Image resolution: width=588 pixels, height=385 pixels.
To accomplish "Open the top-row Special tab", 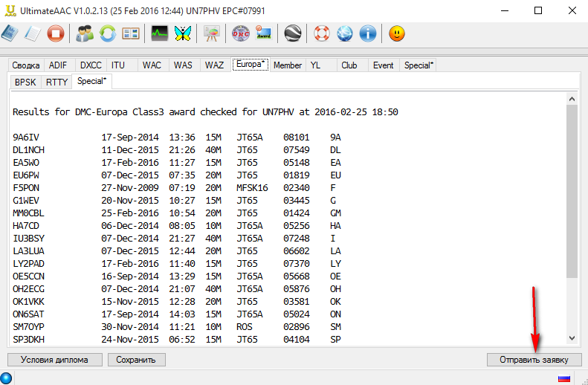I will (419, 65).
